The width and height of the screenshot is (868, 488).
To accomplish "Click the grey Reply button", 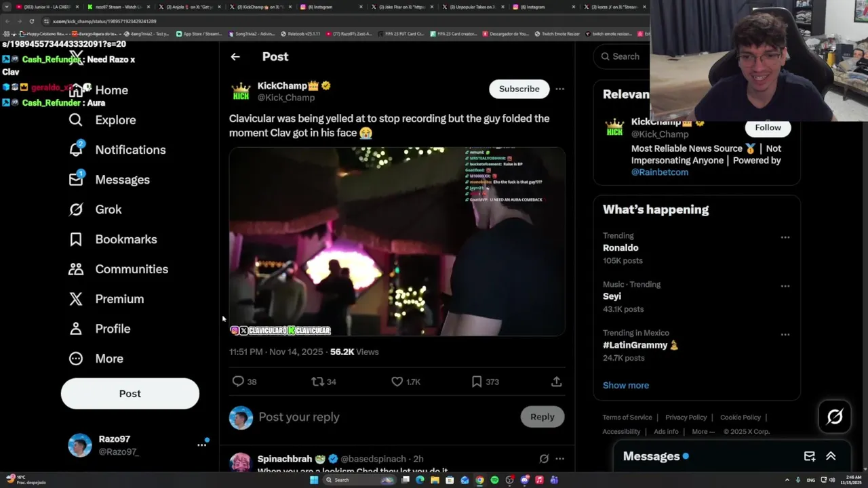I will pyautogui.click(x=542, y=417).
